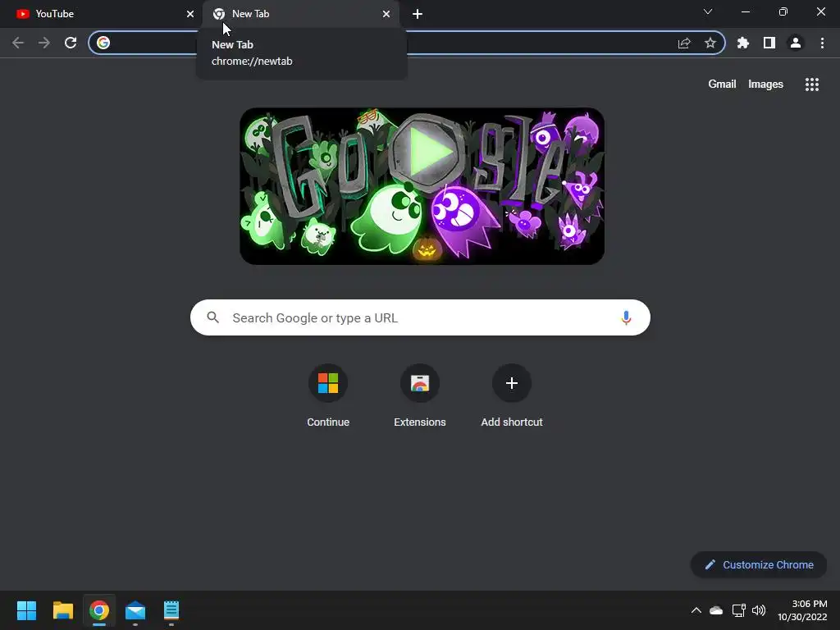Image resolution: width=840 pixels, height=630 pixels.
Task: Open the tab search dropdown chevron
Action: [x=708, y=11]
